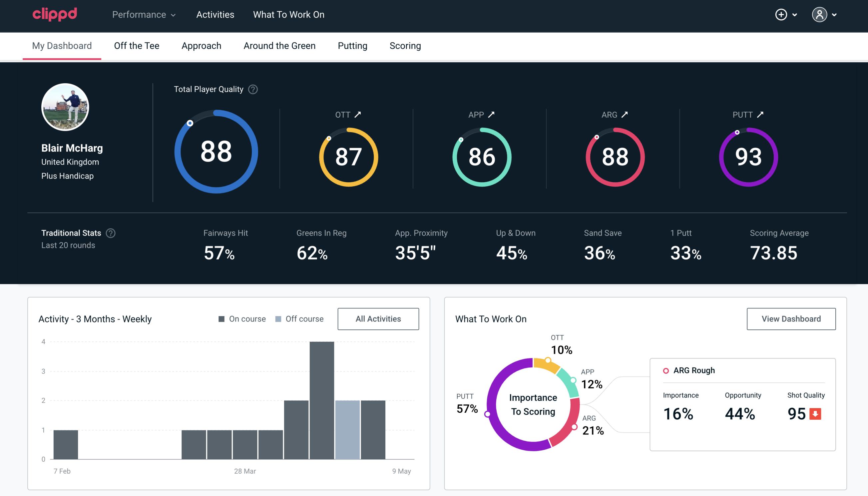This screenshot has width=868, height=496.
Task: Expand the user account menu dropdown
Action: [x=835, y=15]
